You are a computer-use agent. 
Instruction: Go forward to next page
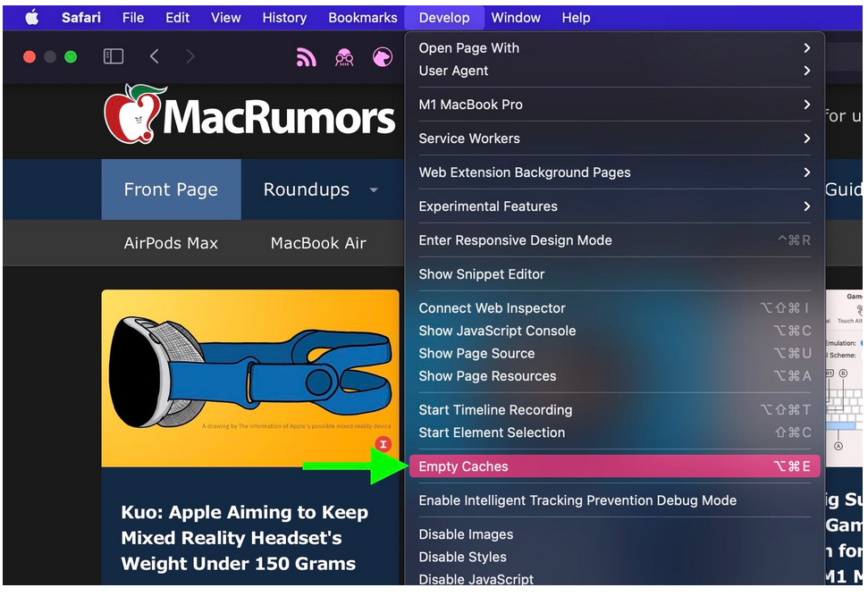190,56
